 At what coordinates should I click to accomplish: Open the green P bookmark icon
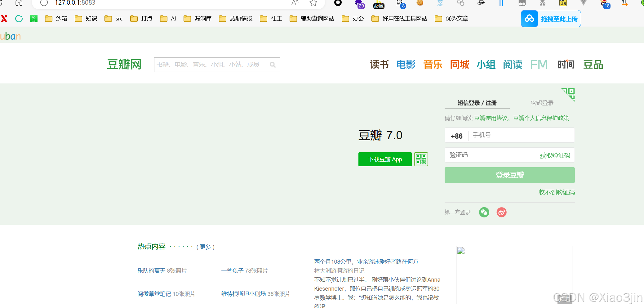pos(34,19)
